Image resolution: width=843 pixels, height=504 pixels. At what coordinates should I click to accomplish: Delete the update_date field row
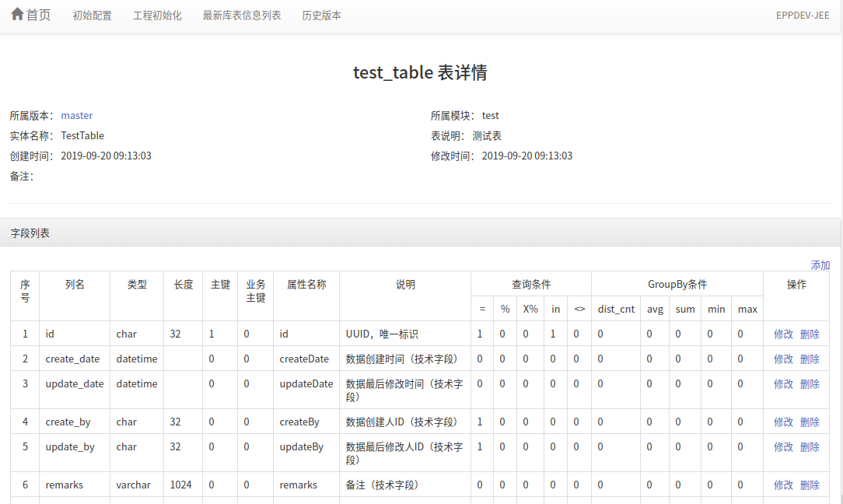point(810,384)
